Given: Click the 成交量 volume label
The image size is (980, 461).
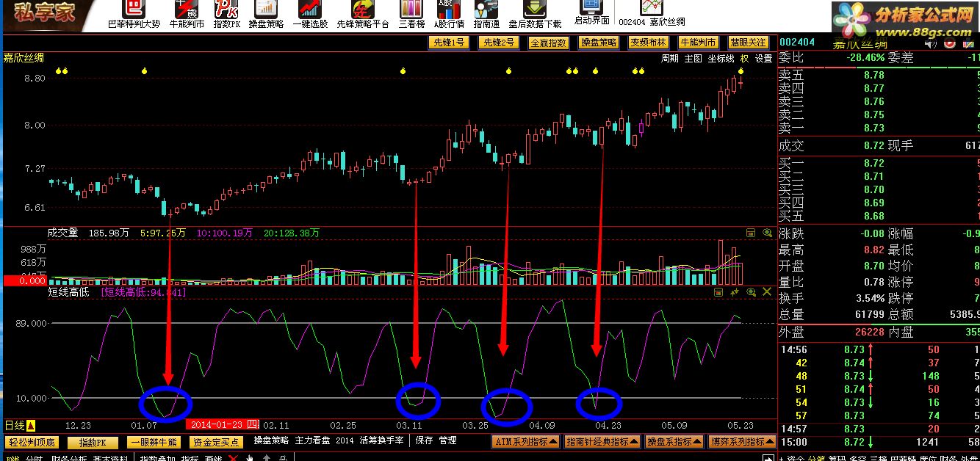Looking at the screenshot, I should point(62,233).
